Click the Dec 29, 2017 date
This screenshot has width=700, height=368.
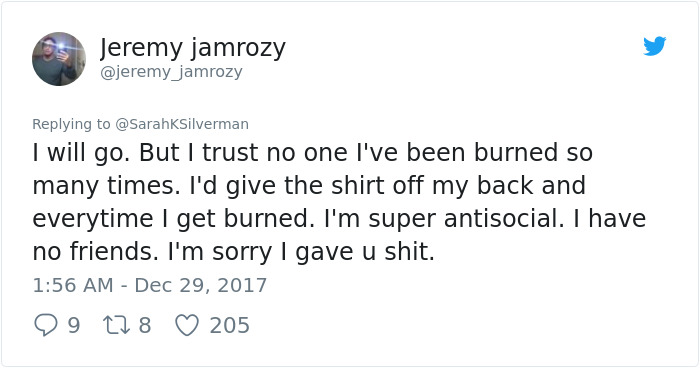pos(200,285)
